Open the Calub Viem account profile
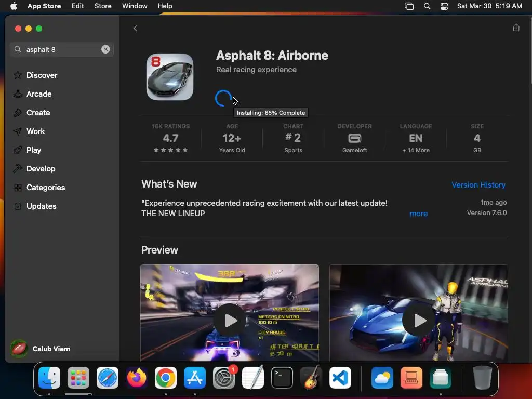This screenshot has width=532, height=399. 40,349
